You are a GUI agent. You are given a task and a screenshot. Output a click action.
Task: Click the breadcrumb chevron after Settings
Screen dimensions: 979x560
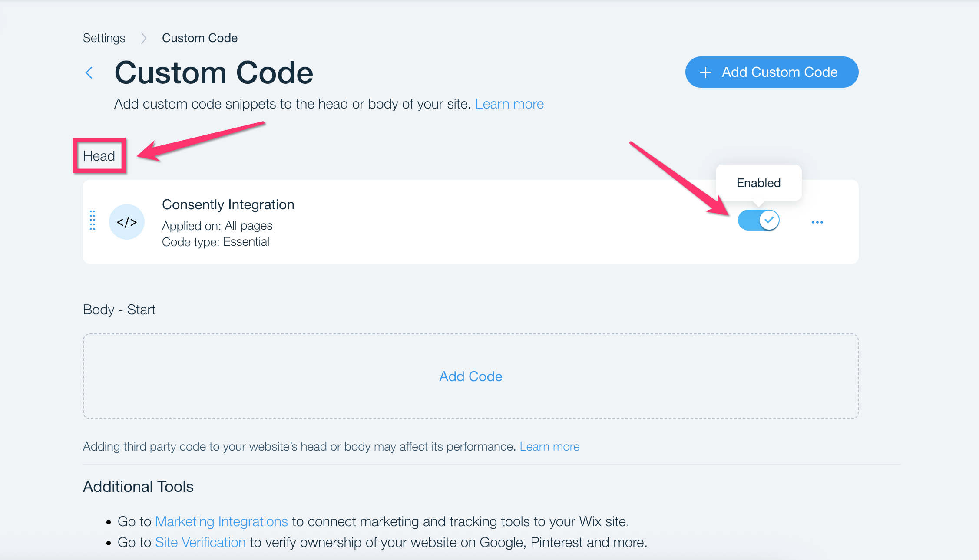coord(143,38)
